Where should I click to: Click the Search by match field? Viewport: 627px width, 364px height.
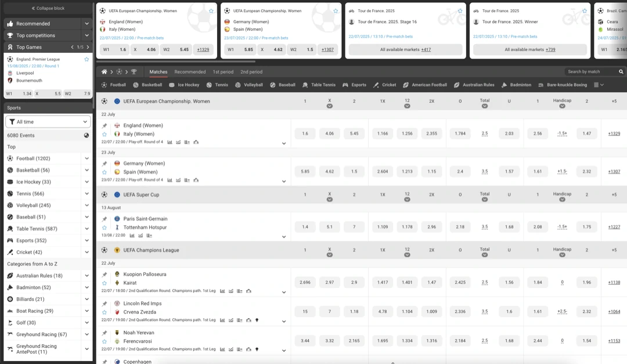point(592,72)
